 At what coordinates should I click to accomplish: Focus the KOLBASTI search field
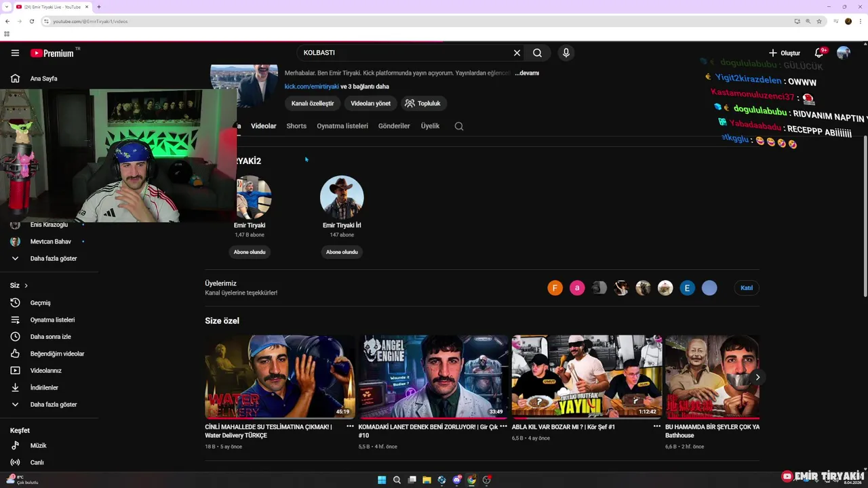405,53
